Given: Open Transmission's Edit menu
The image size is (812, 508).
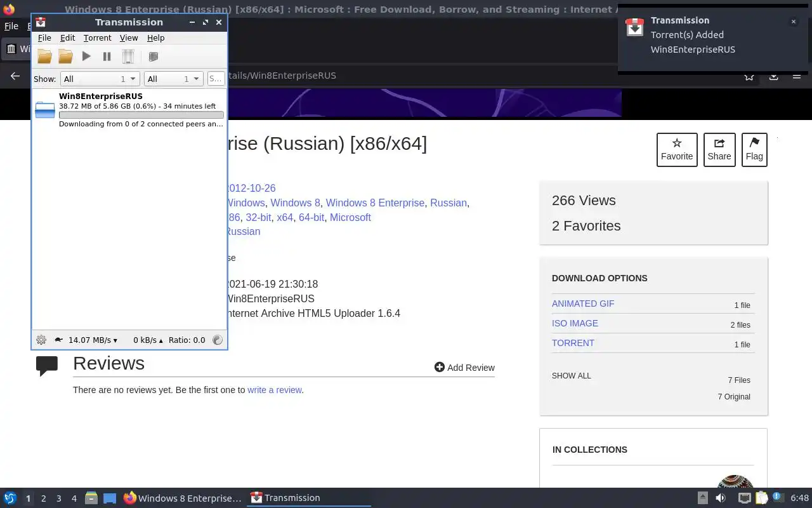Looking at the screenshot, I should click(x=67, y=38).
